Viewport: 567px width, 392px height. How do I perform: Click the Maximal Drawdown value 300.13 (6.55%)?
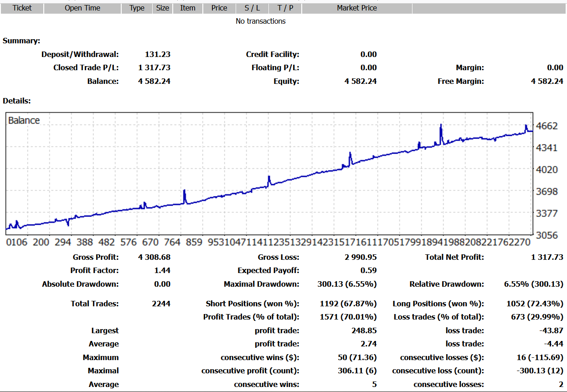pos(347,284)
